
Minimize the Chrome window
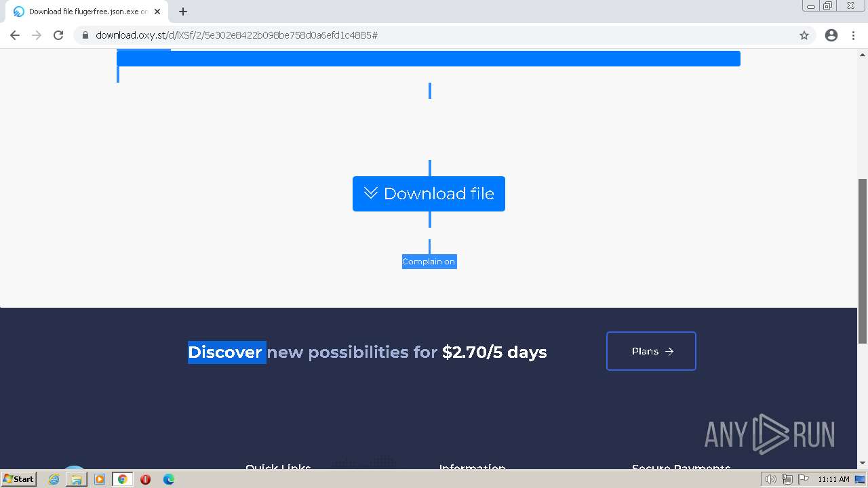[810, 6]
